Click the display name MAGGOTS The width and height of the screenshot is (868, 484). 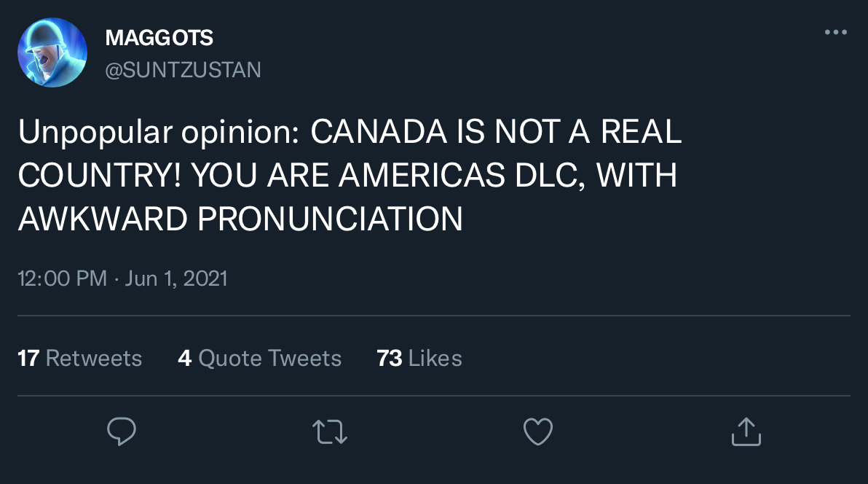pos(159,37)
